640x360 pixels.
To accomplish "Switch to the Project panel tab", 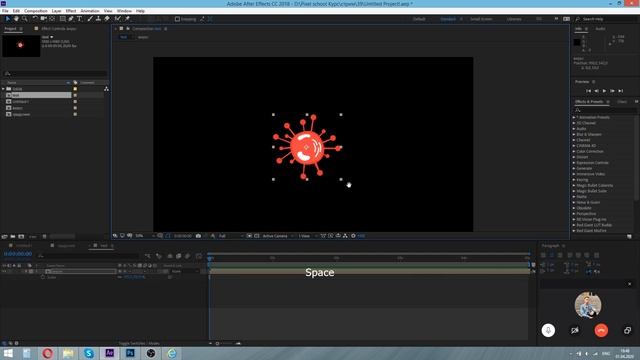I will [x=11, y=29].
